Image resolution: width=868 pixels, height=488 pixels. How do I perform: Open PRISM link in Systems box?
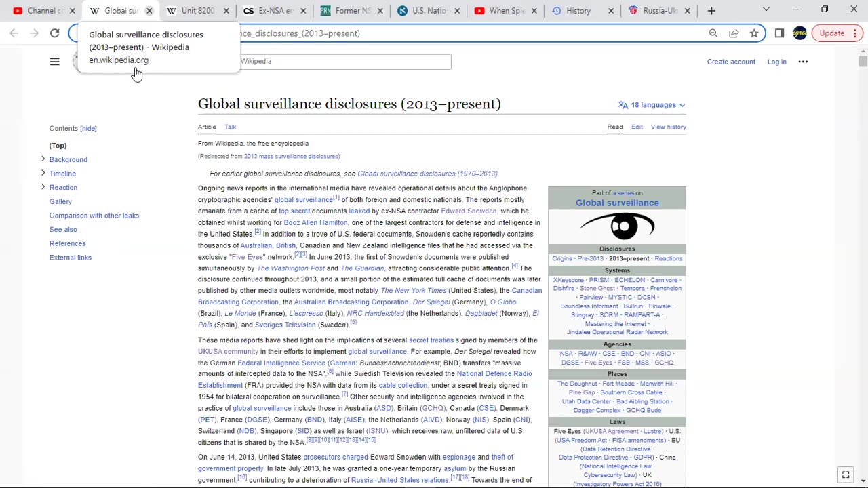599,280
